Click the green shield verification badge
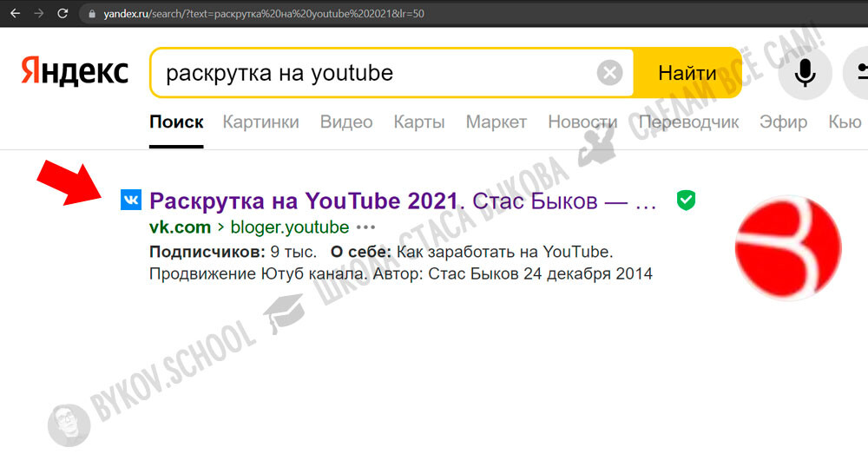Viewport: 868px width, 467px height. (x=686, y=201)
